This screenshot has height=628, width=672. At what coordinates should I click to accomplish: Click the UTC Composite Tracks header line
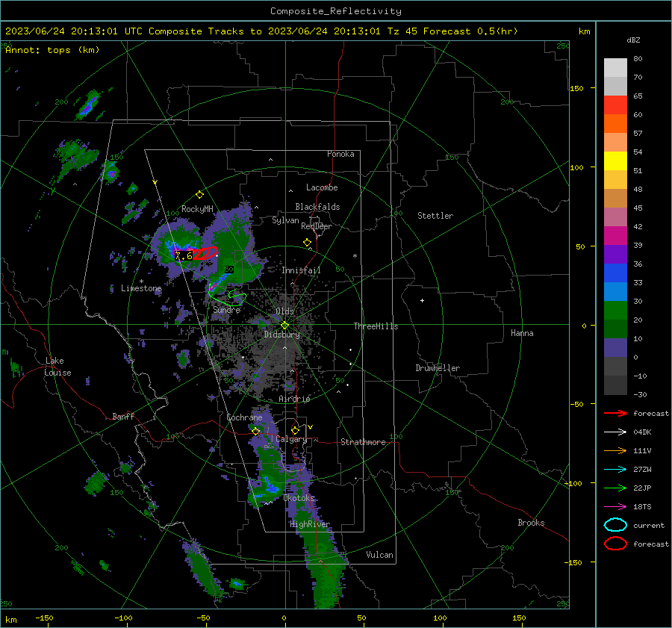click(x=261, y=31)
